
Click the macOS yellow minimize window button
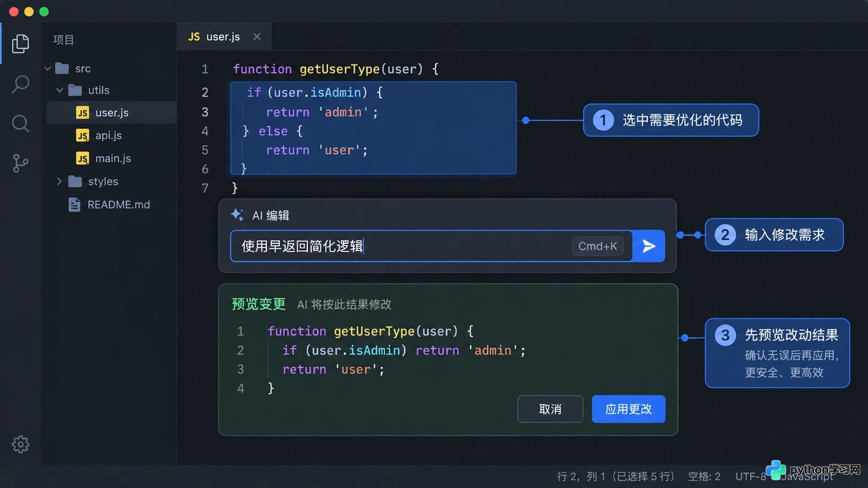tap(28, 11)
